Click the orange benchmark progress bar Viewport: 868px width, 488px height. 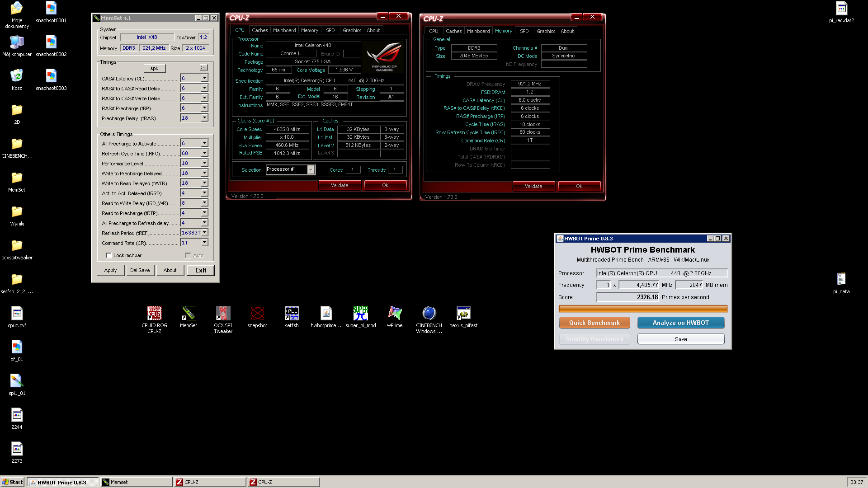[643, 309]
